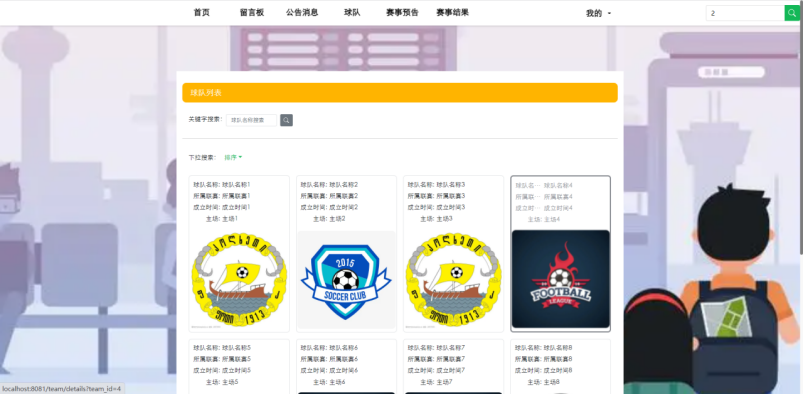Open 公告消息 announcements
This screenshot has width=803, height=394.
click(x=302, y=13)
